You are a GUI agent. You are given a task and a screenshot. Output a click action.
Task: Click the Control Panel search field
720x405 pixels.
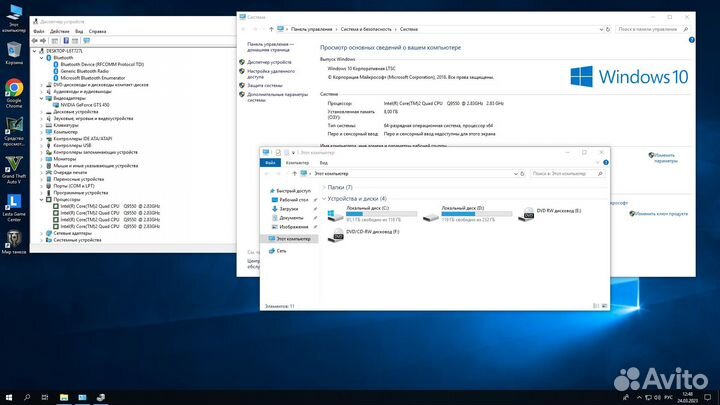(652, 29)
